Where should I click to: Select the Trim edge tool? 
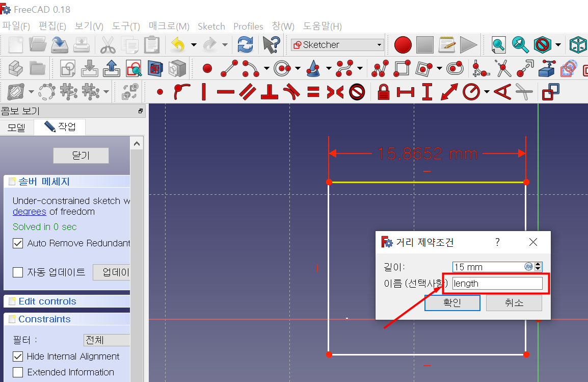coord(503,69)
